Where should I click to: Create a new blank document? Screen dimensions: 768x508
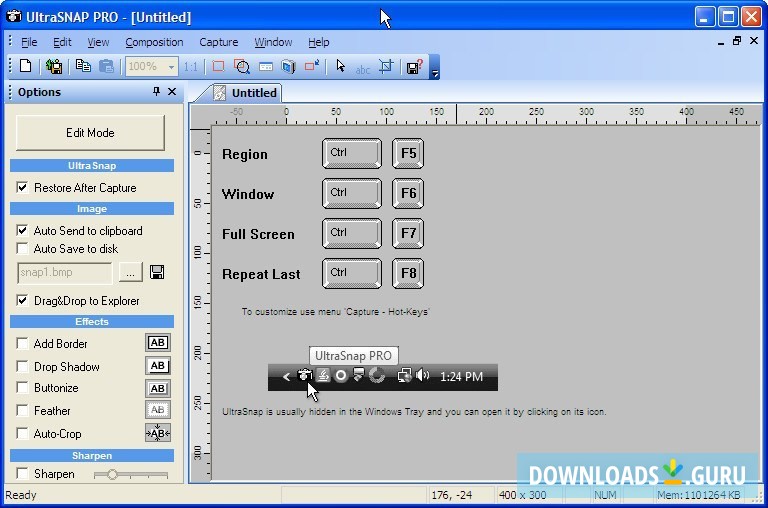click(x=25, y=66)
